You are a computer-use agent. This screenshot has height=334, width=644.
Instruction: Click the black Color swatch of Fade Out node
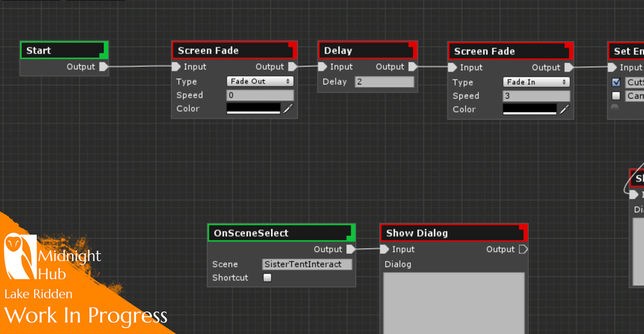pyautogui.click(x=253, y=108)
